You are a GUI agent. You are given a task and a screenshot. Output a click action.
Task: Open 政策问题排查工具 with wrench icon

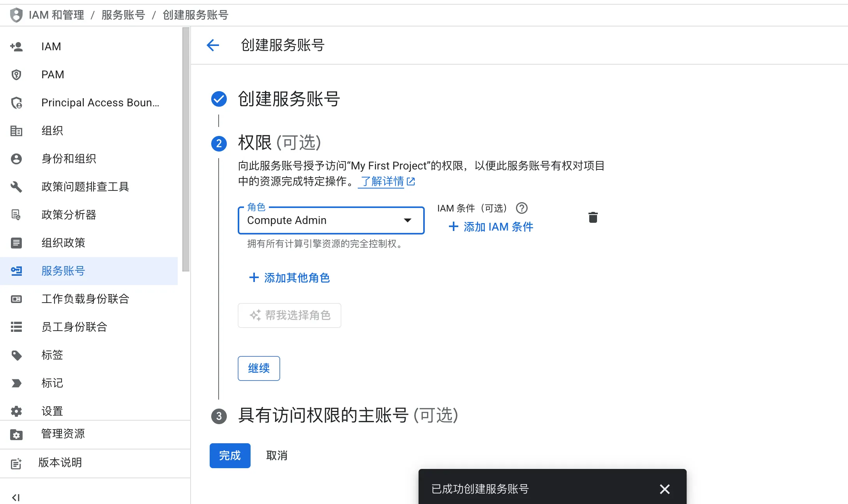click(x=86, y=187)
